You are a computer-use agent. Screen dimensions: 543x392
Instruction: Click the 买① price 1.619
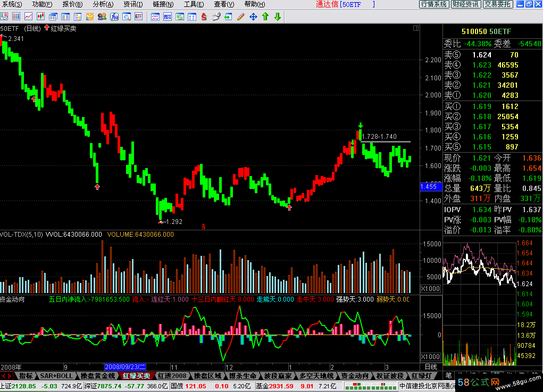click(x=482, y=106)
